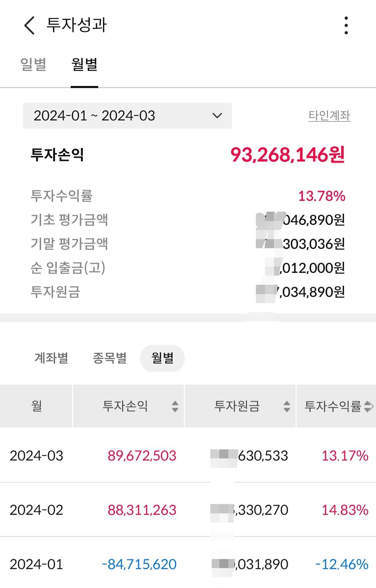Screen dimensions: 376x588
Task: Switch to the 일별 tab
Action: tap(33, 65)
